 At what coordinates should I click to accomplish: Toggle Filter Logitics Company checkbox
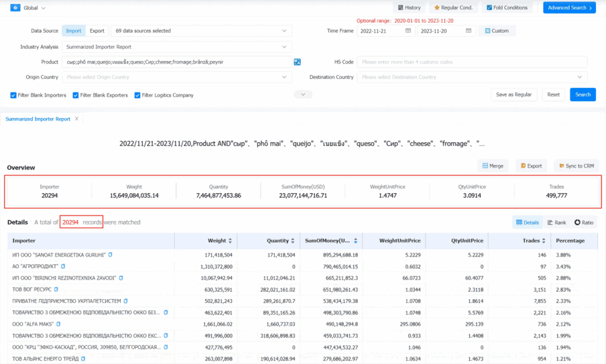(137, 95)
